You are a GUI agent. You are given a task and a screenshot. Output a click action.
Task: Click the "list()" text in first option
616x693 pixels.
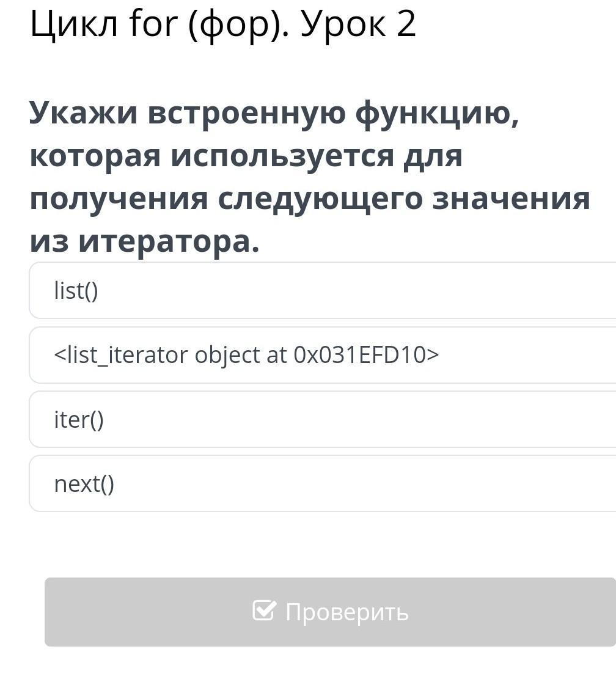[76, 291]
